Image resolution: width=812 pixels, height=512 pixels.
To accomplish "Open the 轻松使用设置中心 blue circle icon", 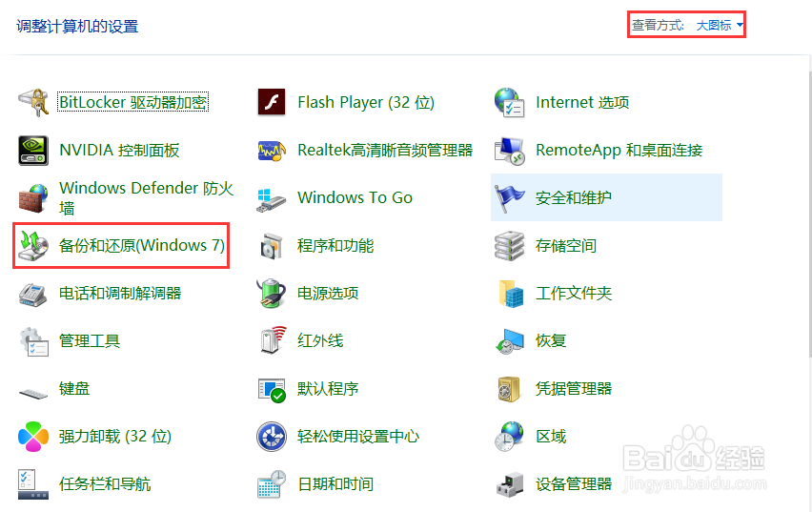I will (x=272, y=437).
